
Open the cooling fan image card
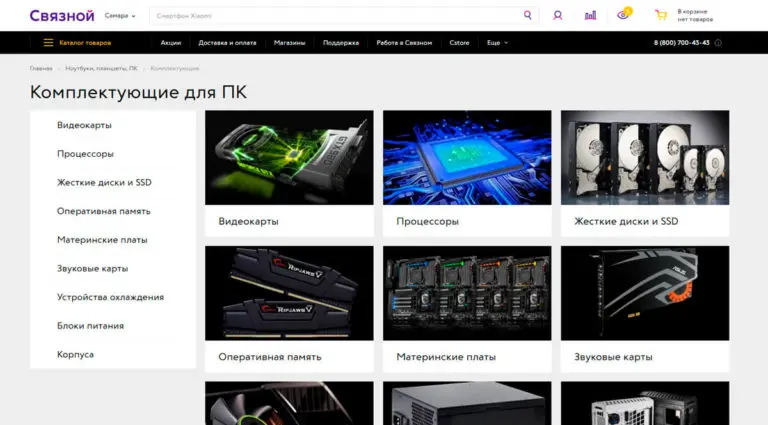tap(289, 403)
